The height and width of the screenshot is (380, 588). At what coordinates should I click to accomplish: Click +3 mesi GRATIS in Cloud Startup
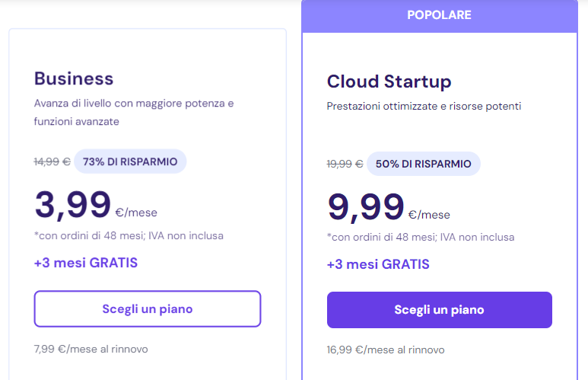[378, 264]
